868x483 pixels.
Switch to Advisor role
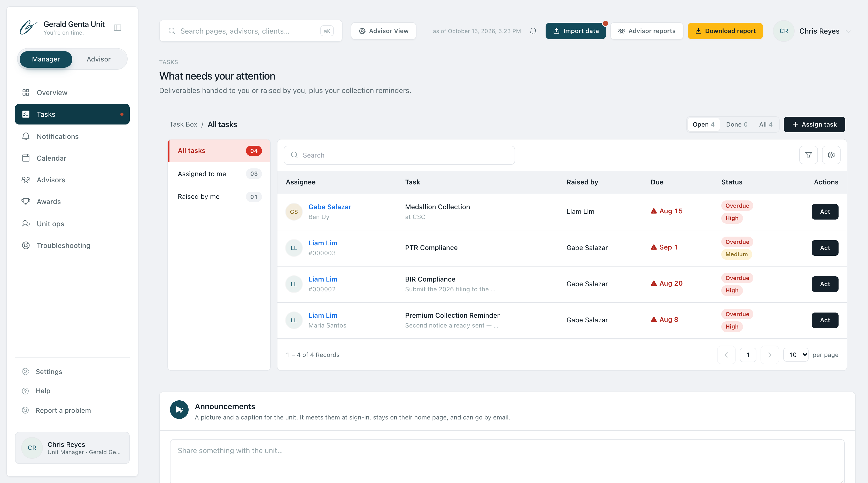coord(98,59)
